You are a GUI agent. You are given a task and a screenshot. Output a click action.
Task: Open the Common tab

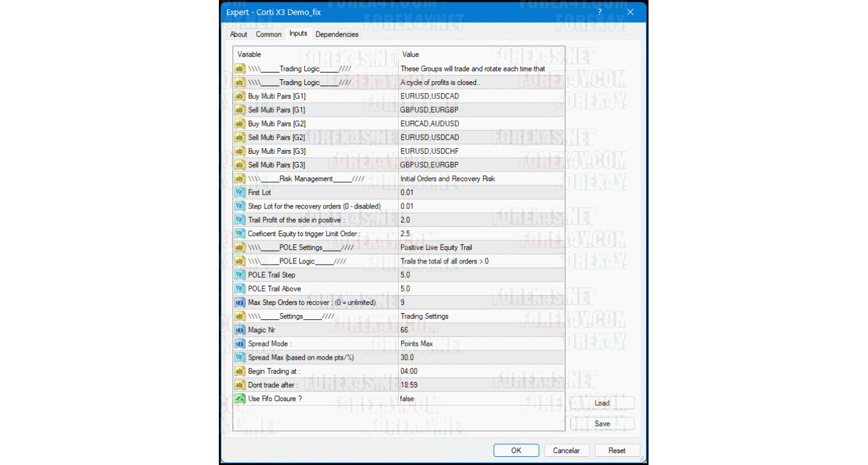[x=268, y=35]
